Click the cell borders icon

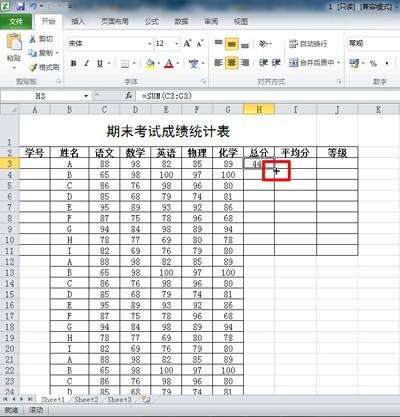tap(125, 64)
